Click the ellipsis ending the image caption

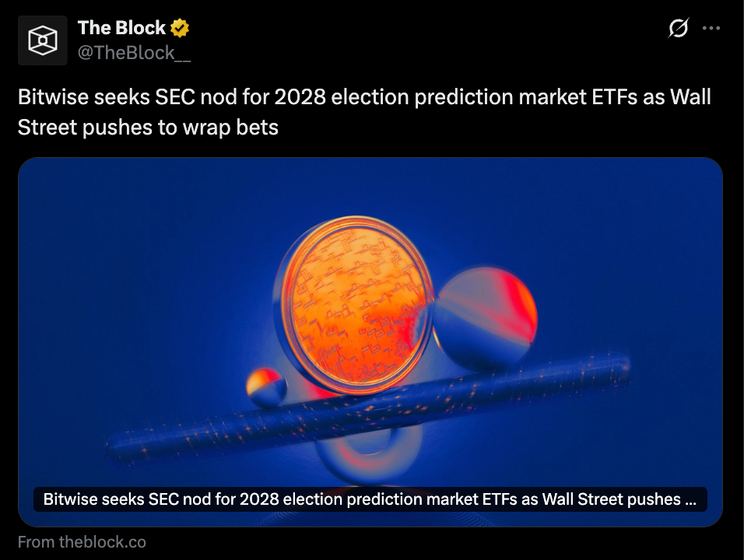click(x=690, y=499)
